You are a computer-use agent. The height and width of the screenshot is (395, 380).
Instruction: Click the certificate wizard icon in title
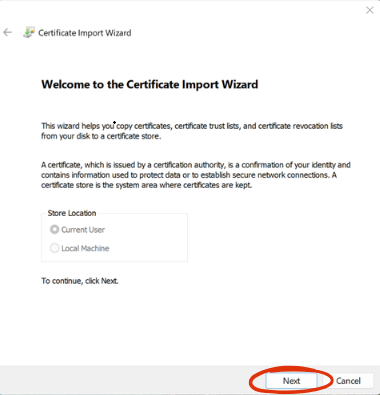point(29,32)
